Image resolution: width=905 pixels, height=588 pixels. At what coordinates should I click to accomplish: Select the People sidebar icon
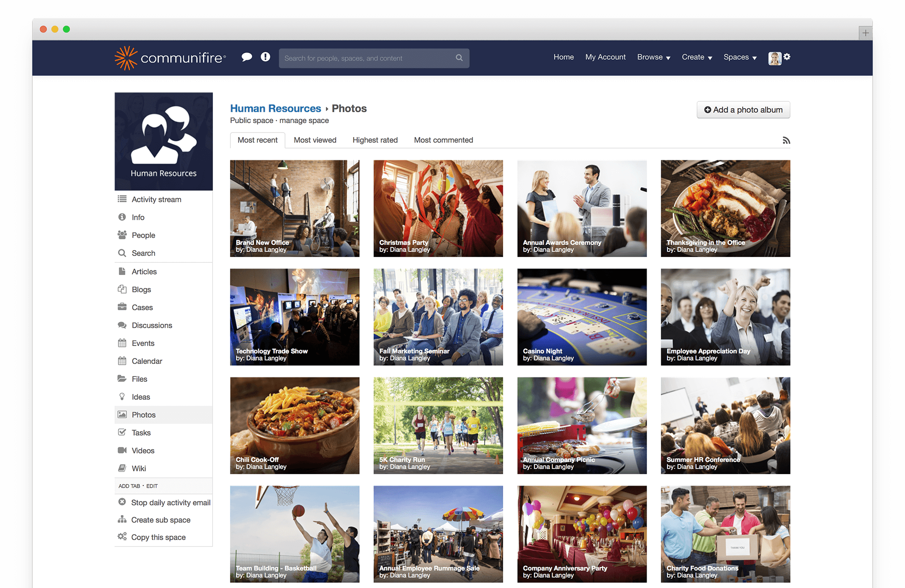tap(122, 235)
